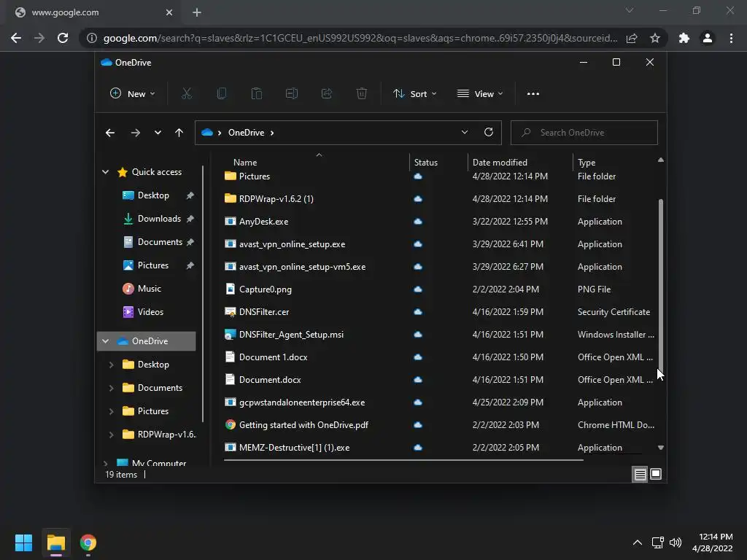This screenshot has width=747, height=560.
Task: Show hidden tray icons chevron
Action: click(638, 542)
